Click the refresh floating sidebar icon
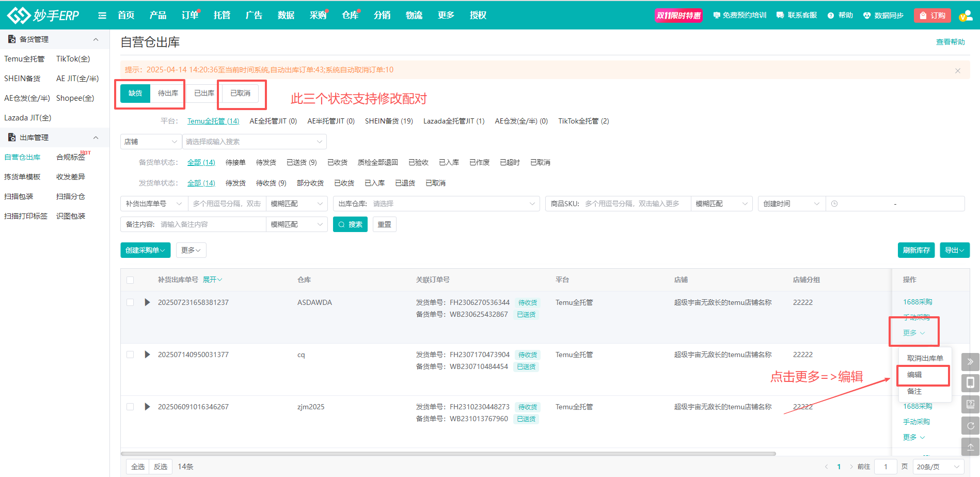Image resolution: width=980 pixels, height=477 pixels. pos(970,426)
